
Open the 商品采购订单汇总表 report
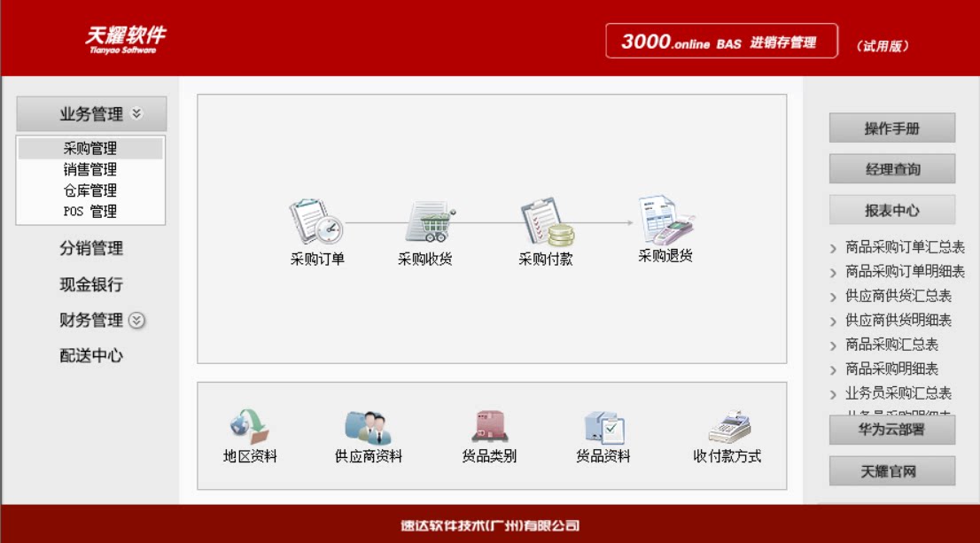pos(905,247)
